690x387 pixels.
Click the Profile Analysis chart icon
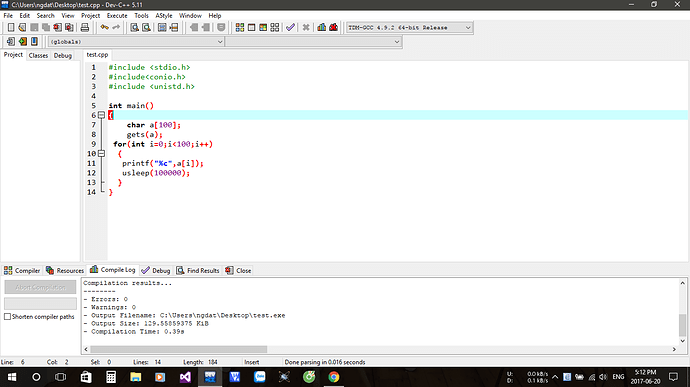tap(322, 27)
